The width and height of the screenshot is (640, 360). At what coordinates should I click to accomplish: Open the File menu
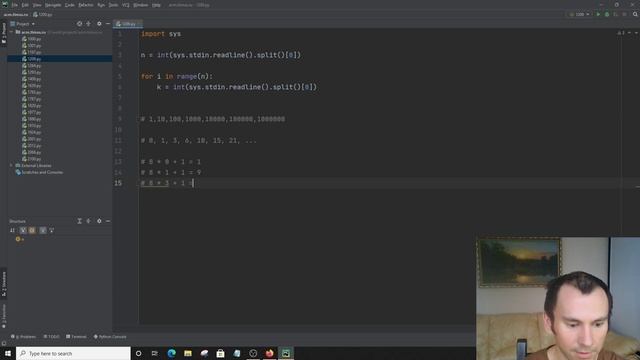point(15,5)
